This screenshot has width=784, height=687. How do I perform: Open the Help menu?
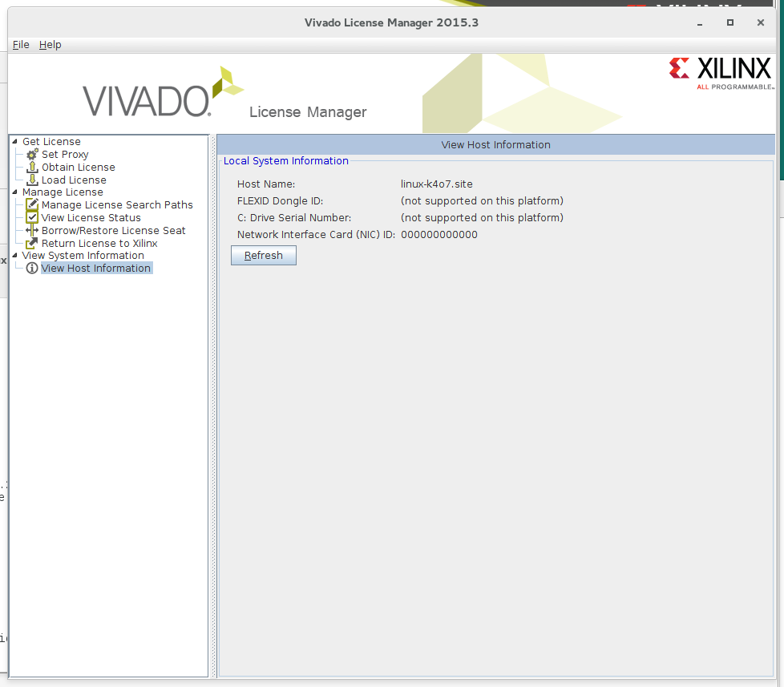[x=50, y=45]
